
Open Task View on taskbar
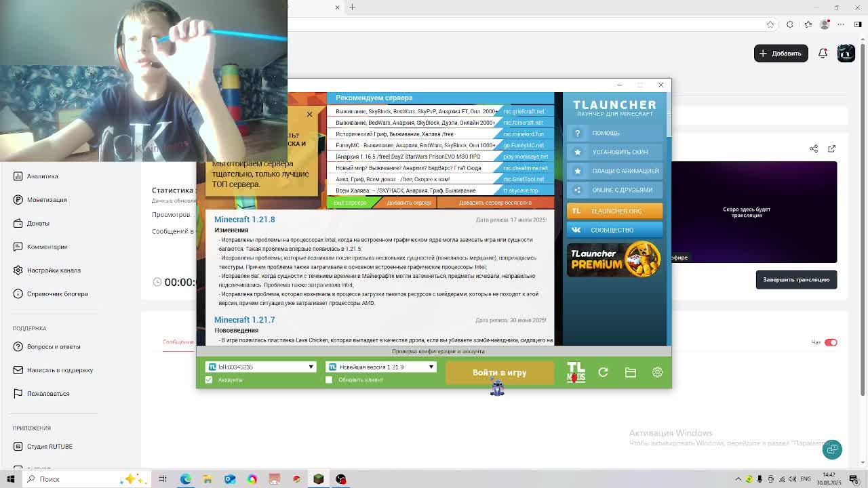(163, 479)
